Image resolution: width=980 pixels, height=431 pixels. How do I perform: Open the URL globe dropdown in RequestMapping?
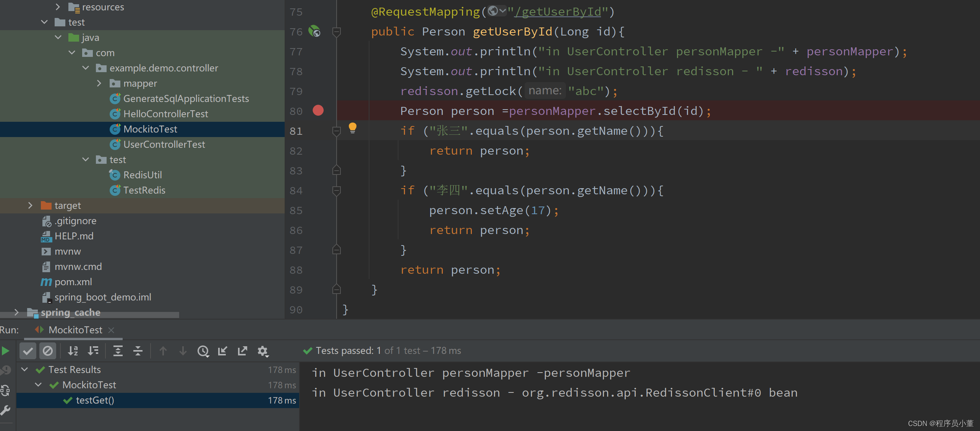click(x=497, y=11)
